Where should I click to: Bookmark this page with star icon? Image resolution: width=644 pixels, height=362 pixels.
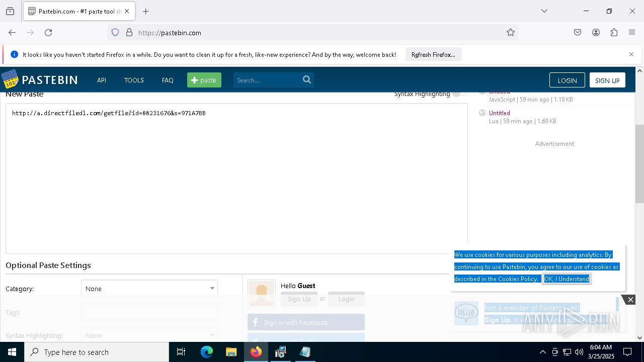(511, 32)
